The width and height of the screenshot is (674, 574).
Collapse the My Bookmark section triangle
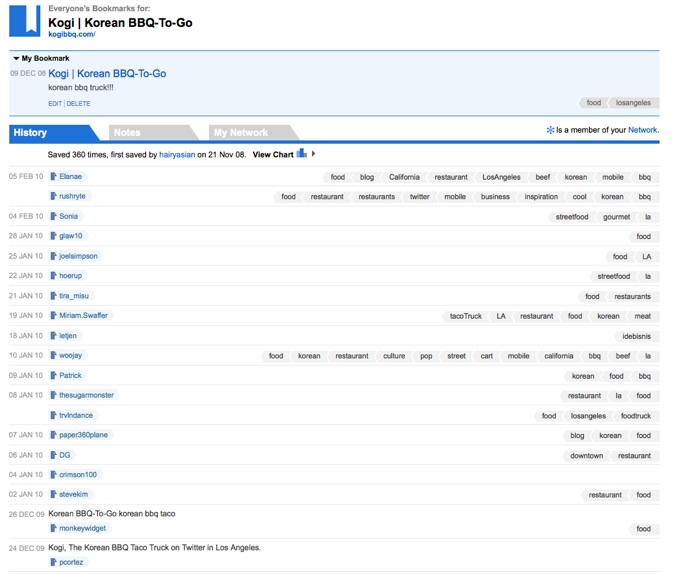tap(16, 58)
